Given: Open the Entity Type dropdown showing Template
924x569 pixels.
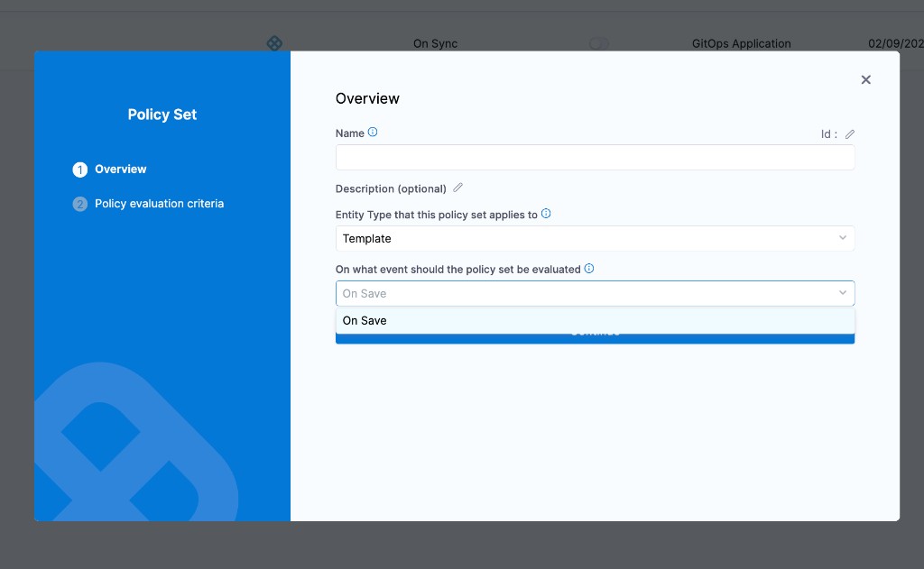Looking at the screenshot, I should 595,238.
